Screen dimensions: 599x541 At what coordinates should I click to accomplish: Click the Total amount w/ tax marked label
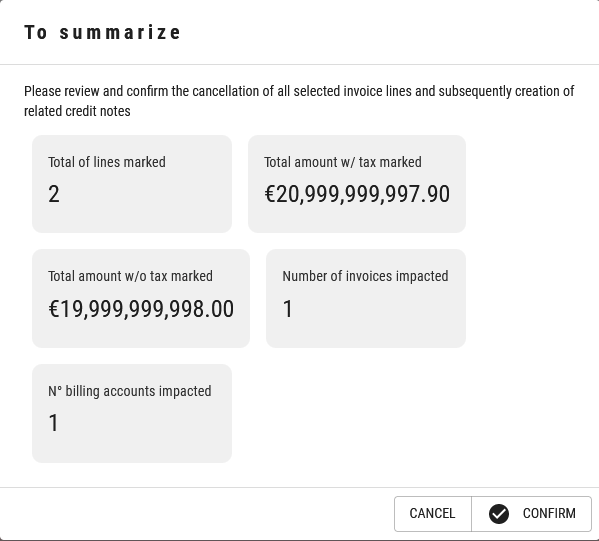point(343,162)
